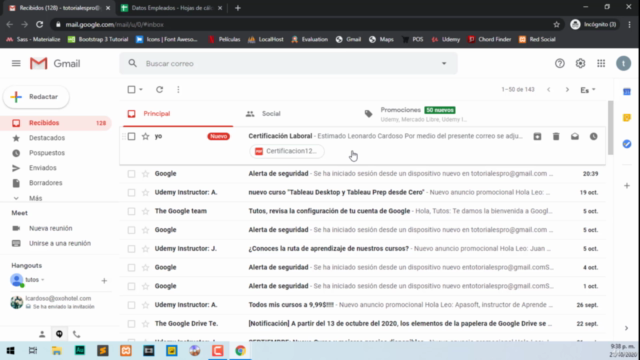Snooze the Certificación Laboral email with clock icon

click(x=593, y=136)
